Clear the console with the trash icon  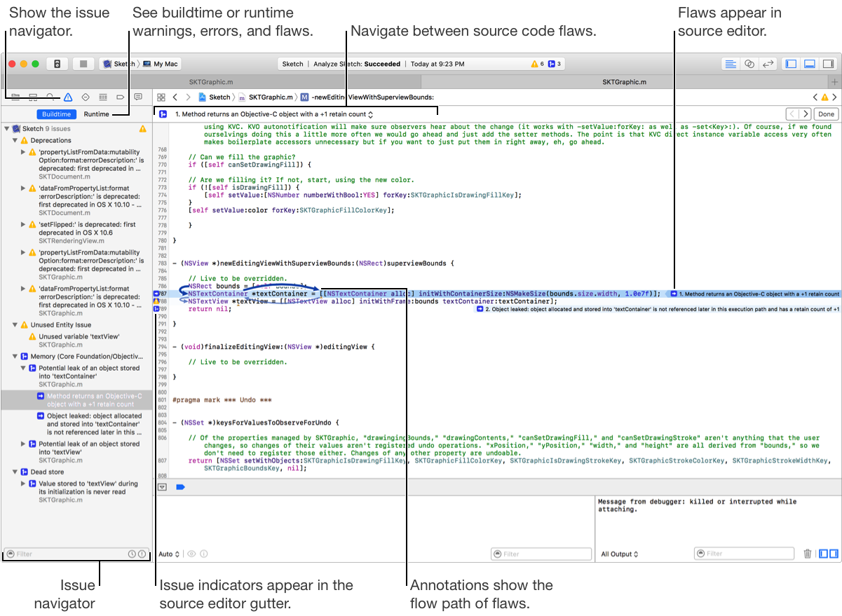point(808,554)
